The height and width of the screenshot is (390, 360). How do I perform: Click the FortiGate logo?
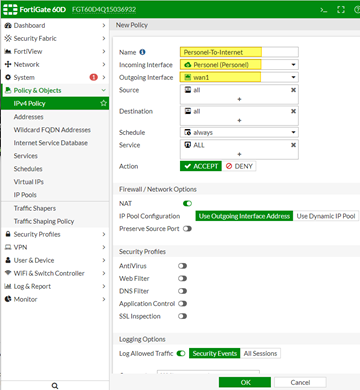tap(10, 9)
